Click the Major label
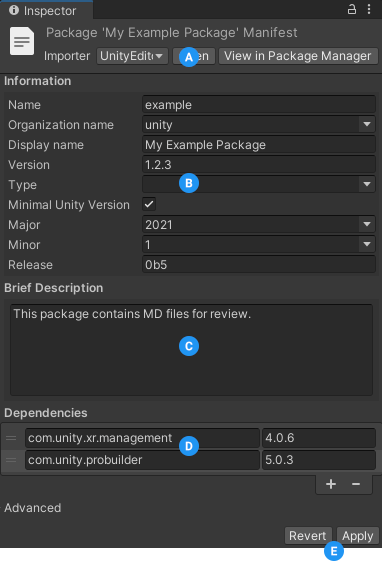This screenshot has width=382, height=562. 24,225
